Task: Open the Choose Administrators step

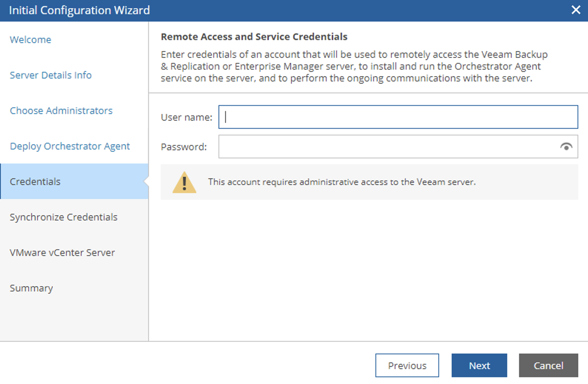Action: 61,111
